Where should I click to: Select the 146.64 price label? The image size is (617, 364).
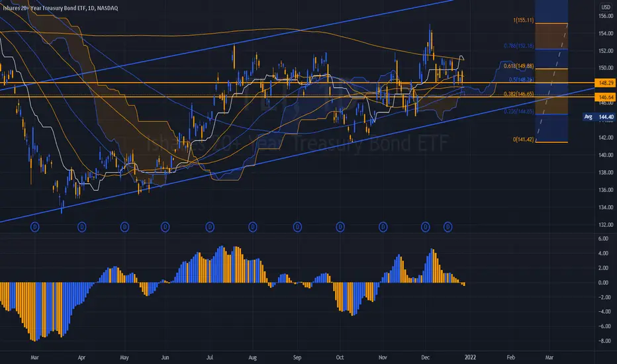pos(605,97)
